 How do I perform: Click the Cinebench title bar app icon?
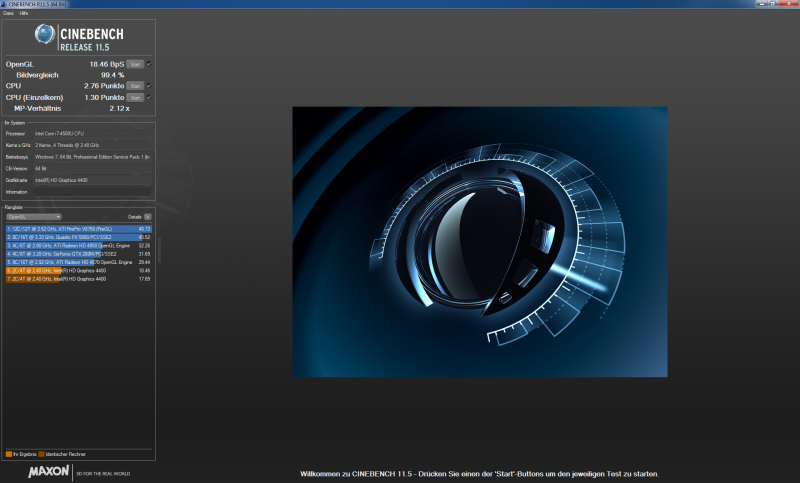point(4,4)
